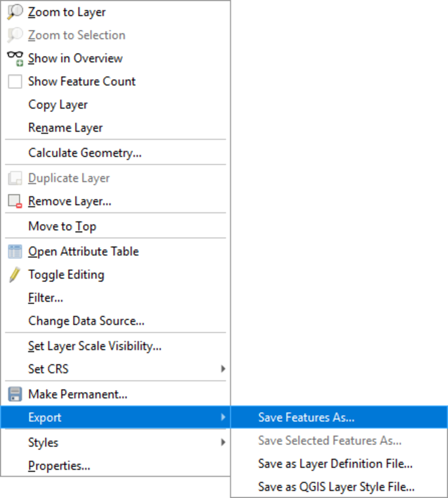The width and height of the screenshot is (448, 498).
Task: Choose Change Data Source... entry
Action: coord(116,321)
